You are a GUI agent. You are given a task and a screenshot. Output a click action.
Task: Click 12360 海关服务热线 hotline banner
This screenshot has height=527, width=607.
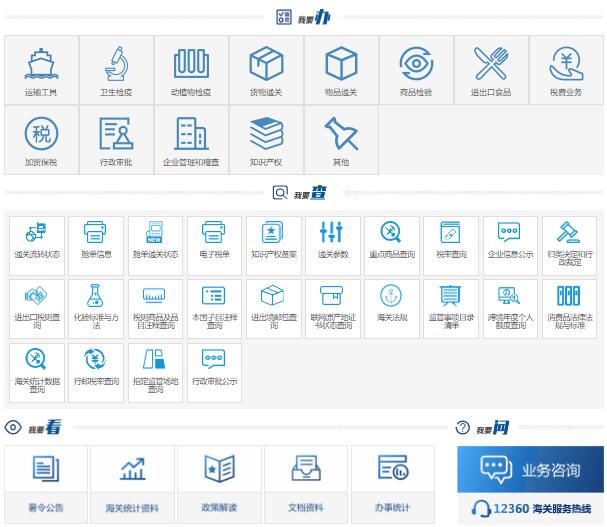530,509
